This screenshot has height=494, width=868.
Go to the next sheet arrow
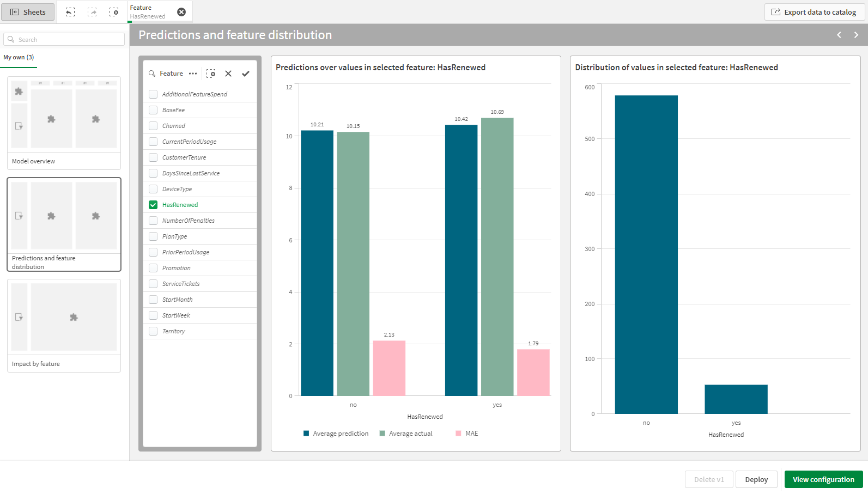click(856, 35)
